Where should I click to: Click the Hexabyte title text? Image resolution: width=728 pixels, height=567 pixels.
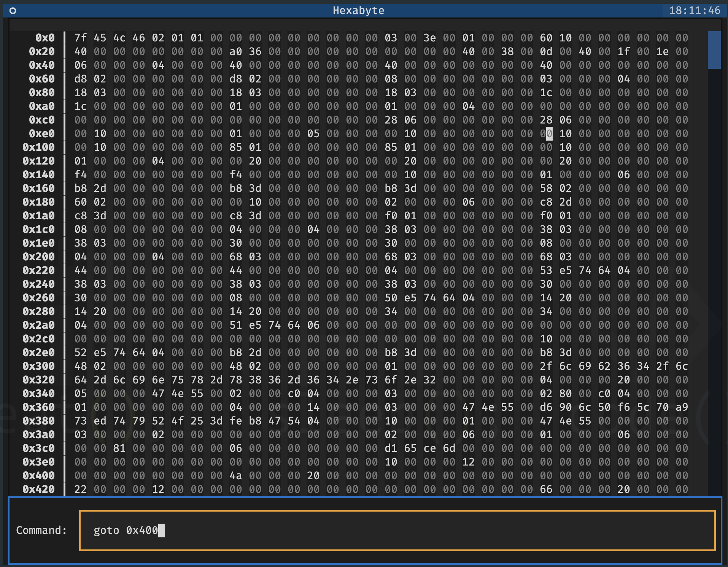358,11
